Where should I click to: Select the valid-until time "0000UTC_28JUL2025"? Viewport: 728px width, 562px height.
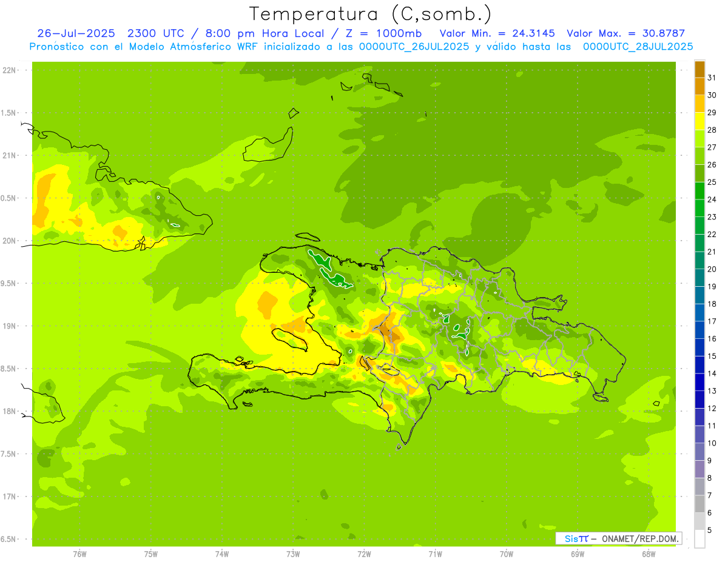click(638, 47)
